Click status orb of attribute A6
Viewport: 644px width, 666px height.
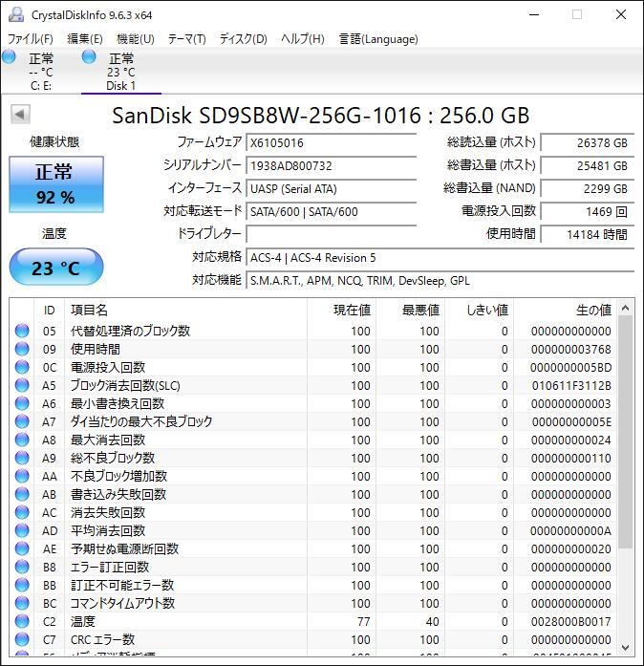pos(22,403)
